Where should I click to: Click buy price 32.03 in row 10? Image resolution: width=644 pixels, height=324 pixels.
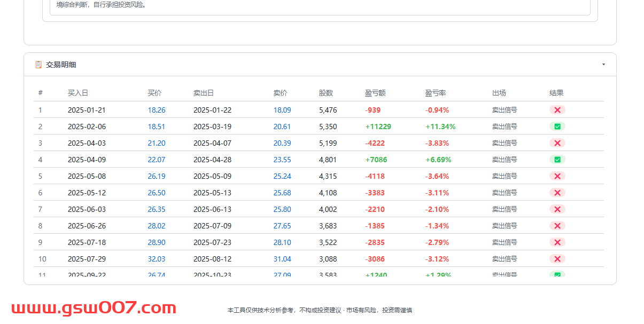pos(157,259)
